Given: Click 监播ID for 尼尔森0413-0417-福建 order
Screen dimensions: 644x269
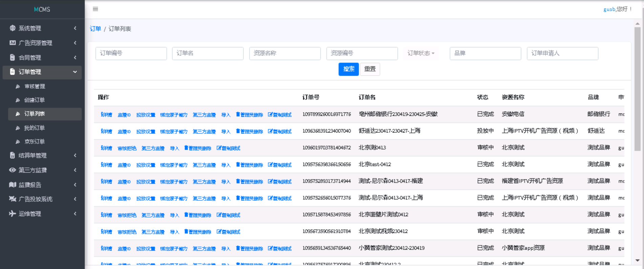Looking at the screenshot, I should click(x=124, y=181).
